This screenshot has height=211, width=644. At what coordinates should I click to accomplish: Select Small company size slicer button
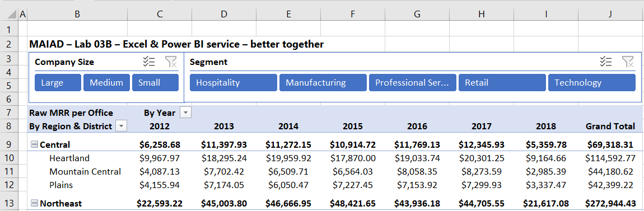(155, 82)
